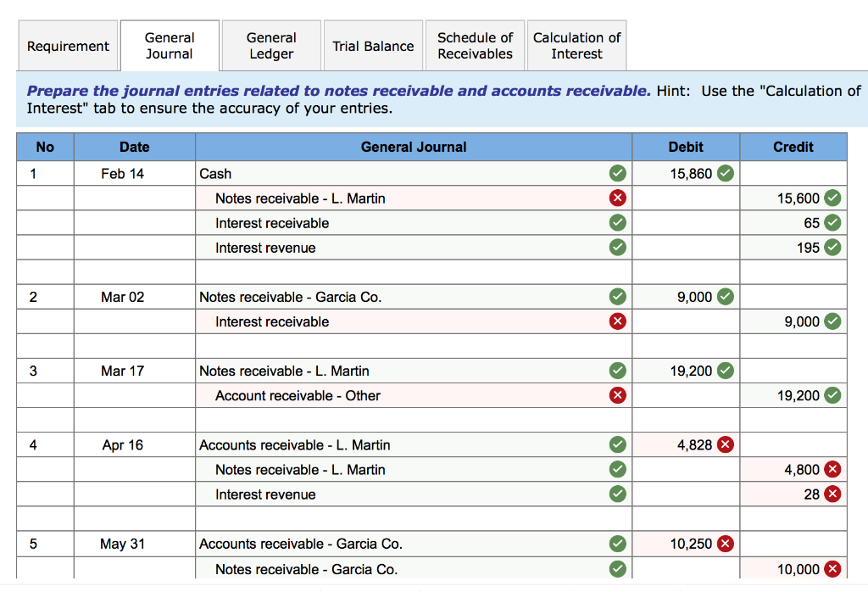Click green check beside Interest revenue in entry 4

(x=618, y=494)
